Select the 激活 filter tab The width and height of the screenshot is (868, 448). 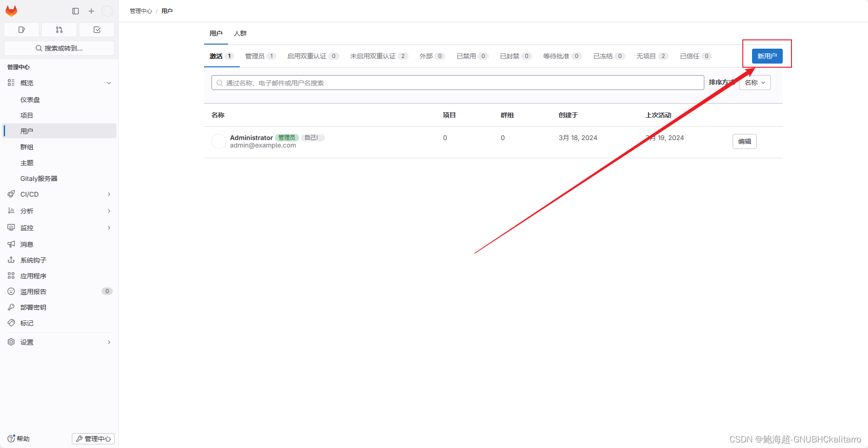(x=222, y=56)
